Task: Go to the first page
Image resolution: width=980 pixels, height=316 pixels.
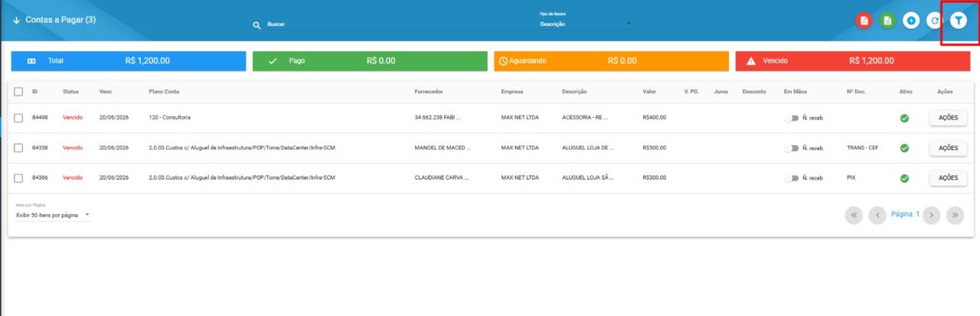Action: click(854, 215)
